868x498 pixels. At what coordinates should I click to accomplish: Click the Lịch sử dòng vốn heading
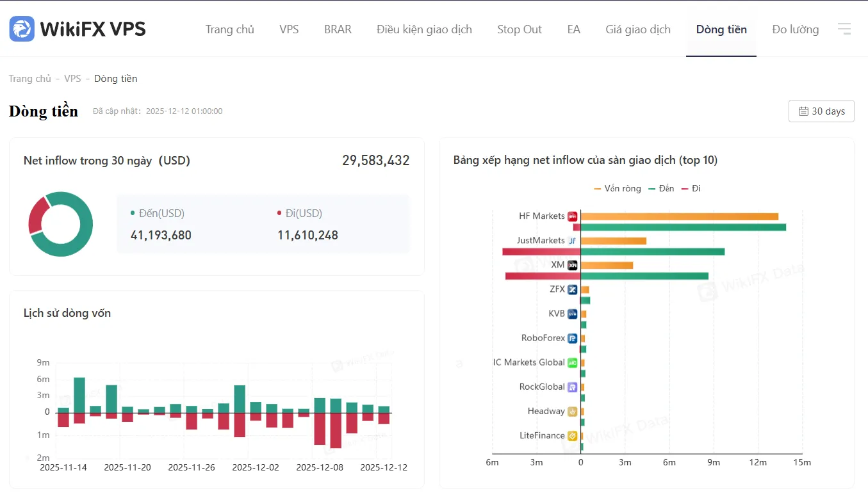pos(67,313)
